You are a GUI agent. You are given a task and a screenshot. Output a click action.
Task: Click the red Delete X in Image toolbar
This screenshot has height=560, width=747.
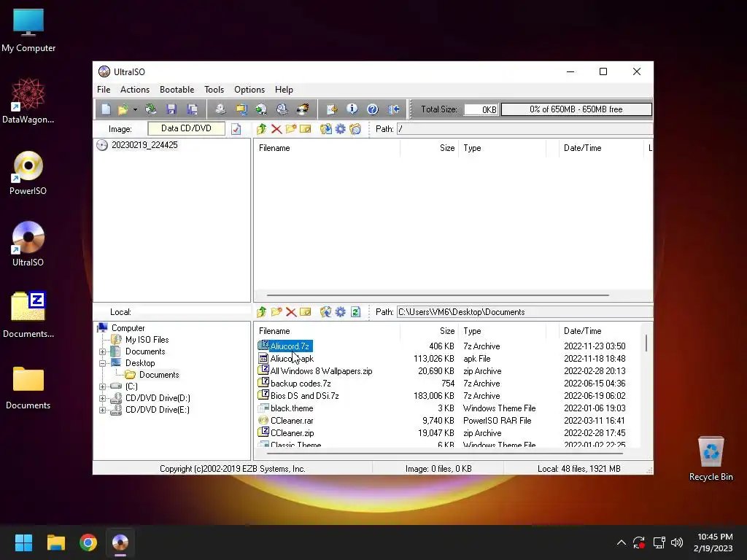coord(276,129)
